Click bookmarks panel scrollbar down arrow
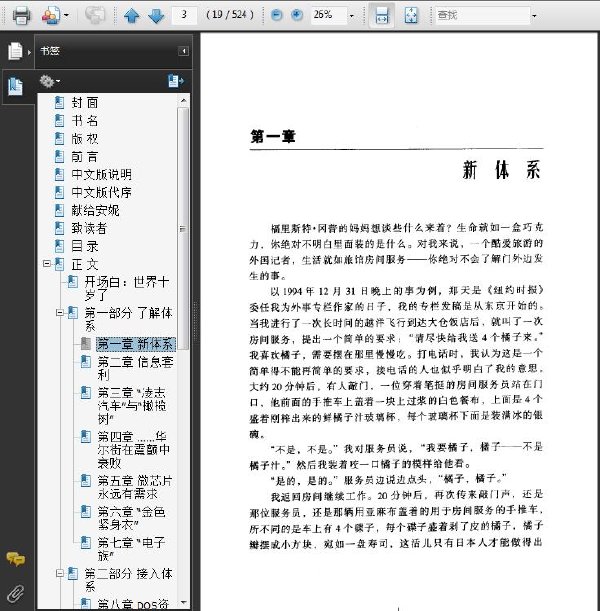600x611 pixels. pos(184,602)
